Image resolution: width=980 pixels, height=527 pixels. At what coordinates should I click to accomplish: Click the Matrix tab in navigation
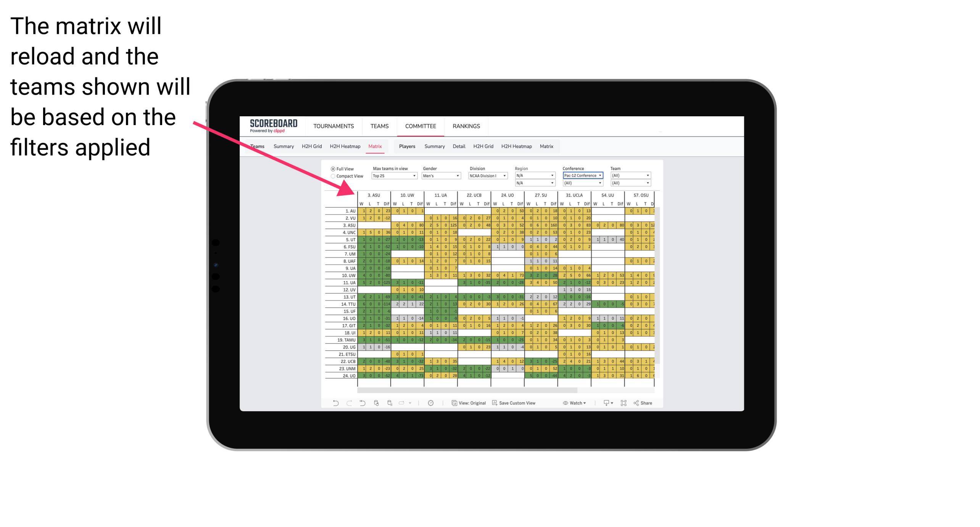pos(376,146)
